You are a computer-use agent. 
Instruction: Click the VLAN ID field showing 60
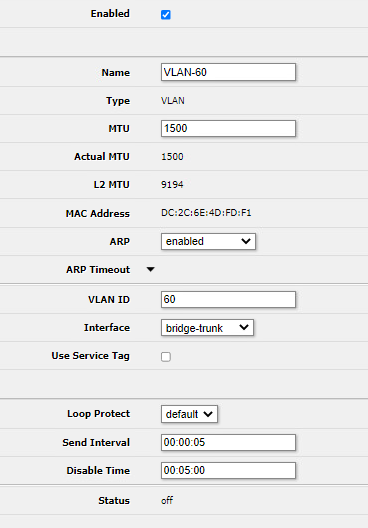point(228,299)
